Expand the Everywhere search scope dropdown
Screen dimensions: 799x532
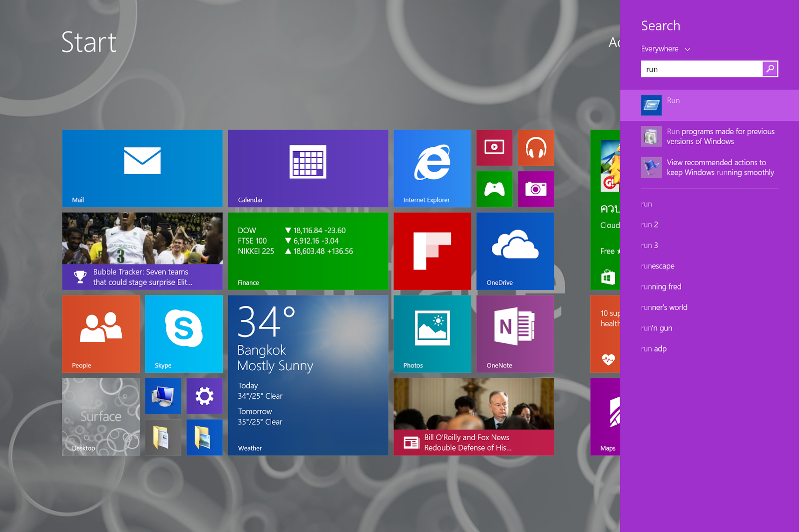(666, 49)
